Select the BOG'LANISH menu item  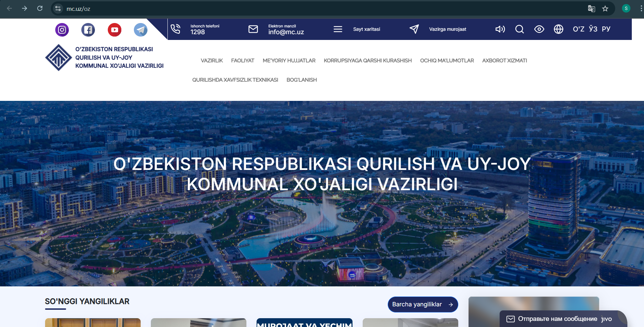click(302, 80)
